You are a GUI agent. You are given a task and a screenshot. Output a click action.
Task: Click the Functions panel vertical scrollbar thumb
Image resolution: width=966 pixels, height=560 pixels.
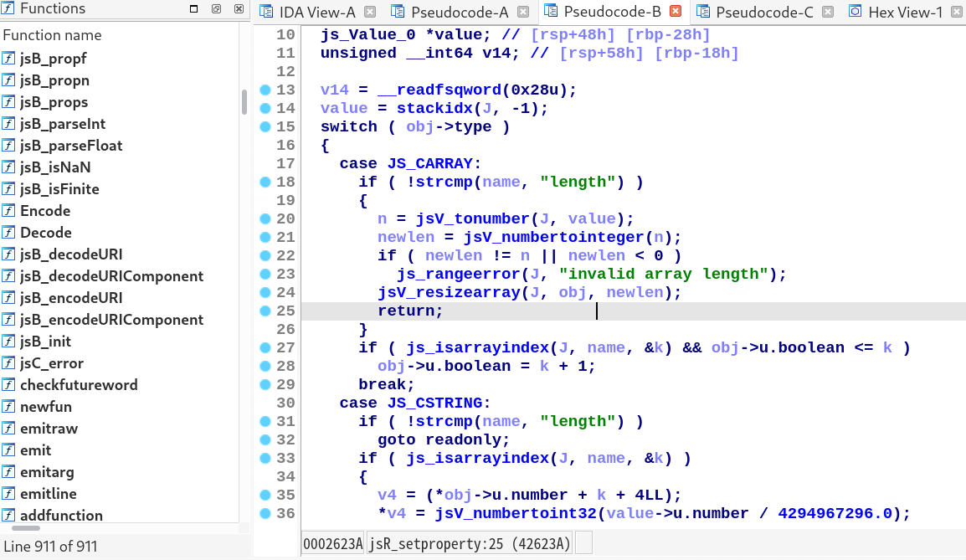[244, 101]
